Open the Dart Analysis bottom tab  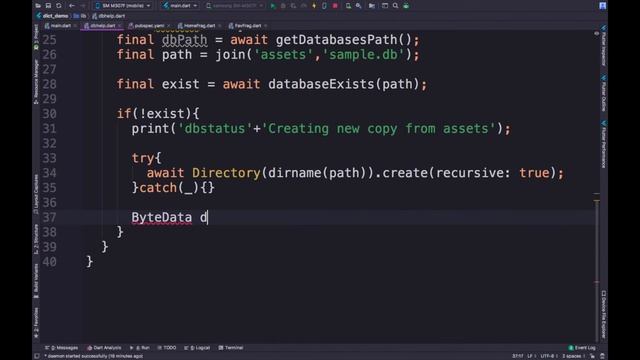pos(104,348)
